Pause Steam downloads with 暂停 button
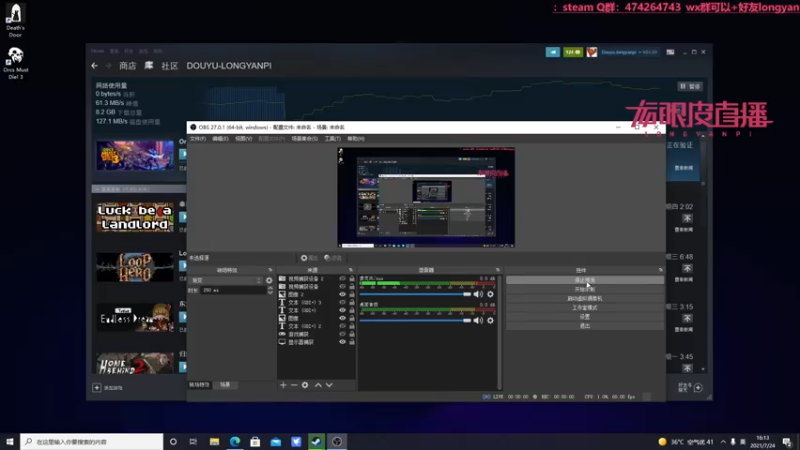The height and width of the screenshot is (450, 800). pyautogui.click(x=690, y=86)
